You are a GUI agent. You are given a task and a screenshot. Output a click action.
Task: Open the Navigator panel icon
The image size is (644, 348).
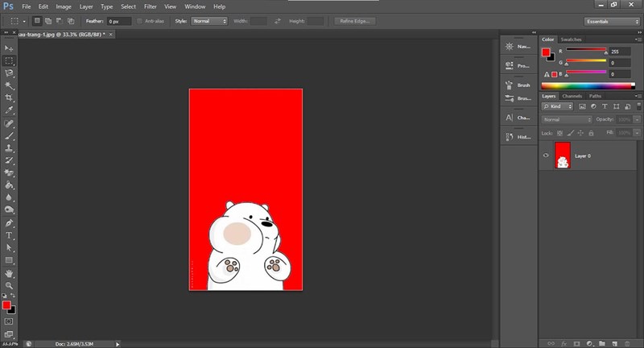point(510,47)
